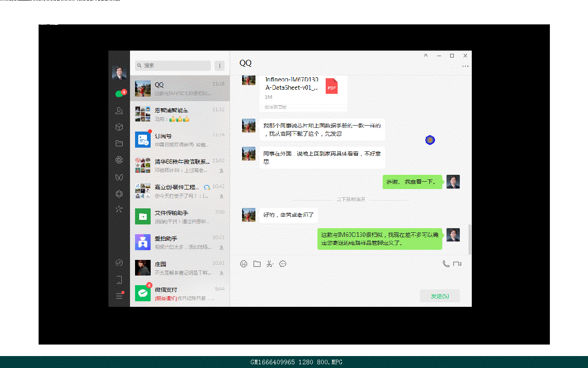This screenshot has width=588, height=368.
Task: Open the 微信支付 conversation
Action: (x=180, y=293)
